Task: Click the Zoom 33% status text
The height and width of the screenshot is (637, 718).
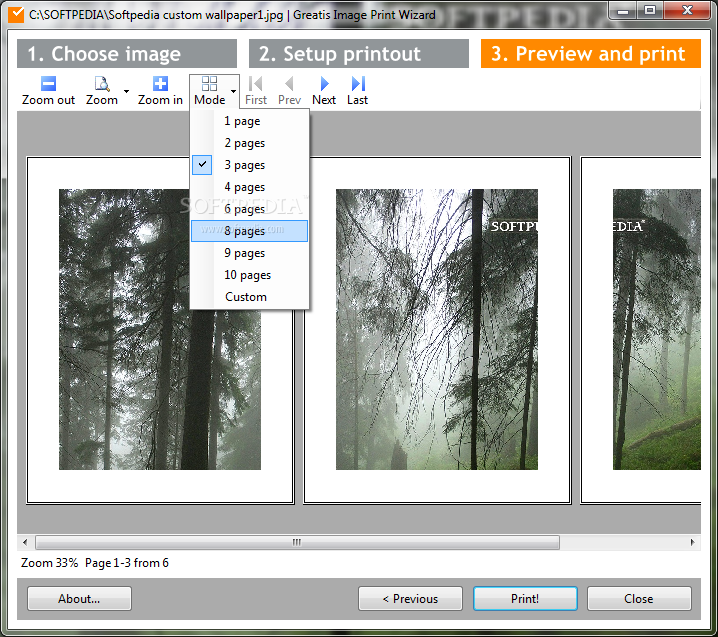Action: tap(49, 562)
